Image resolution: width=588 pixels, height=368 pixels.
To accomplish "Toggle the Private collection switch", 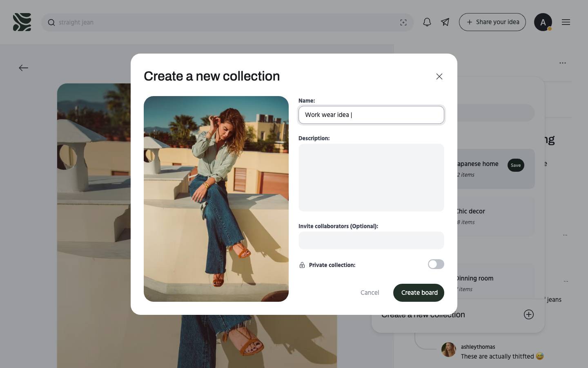I will tap(436, 265).
